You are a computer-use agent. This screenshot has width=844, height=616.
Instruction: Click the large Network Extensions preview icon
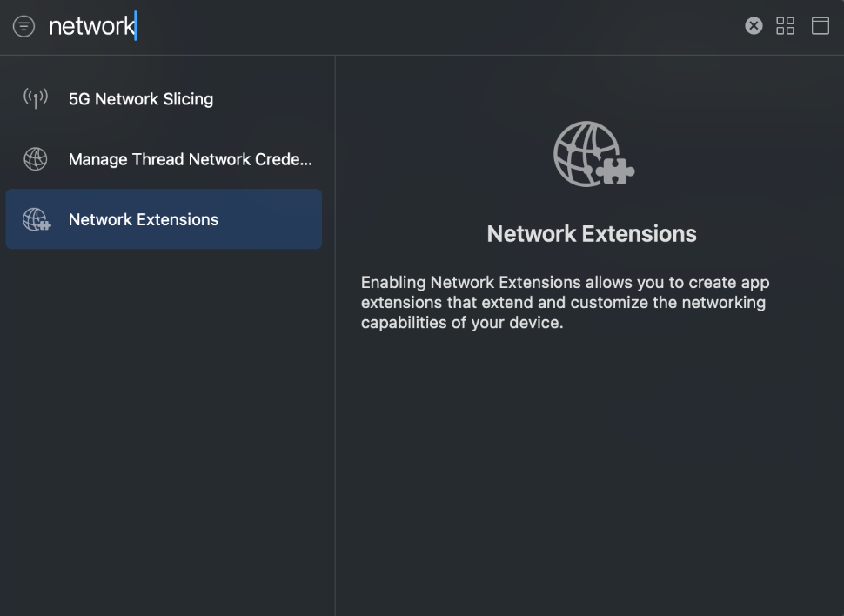tap(593, 154)
